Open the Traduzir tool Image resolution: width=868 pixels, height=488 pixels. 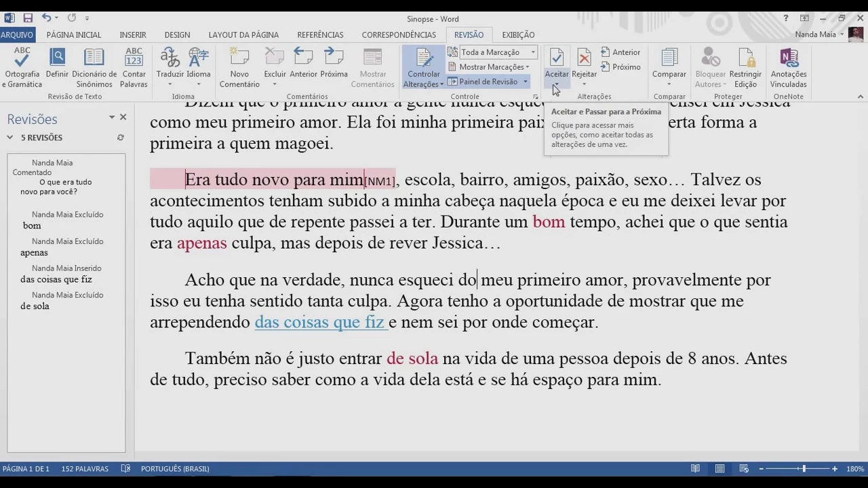click(170, 68)
